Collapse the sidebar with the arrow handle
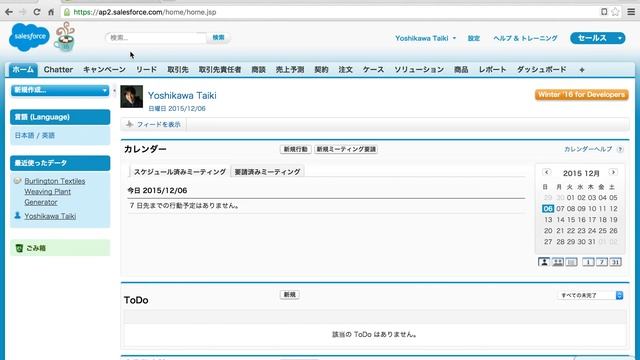Screen dimensions: 640x360 (114, 90)
